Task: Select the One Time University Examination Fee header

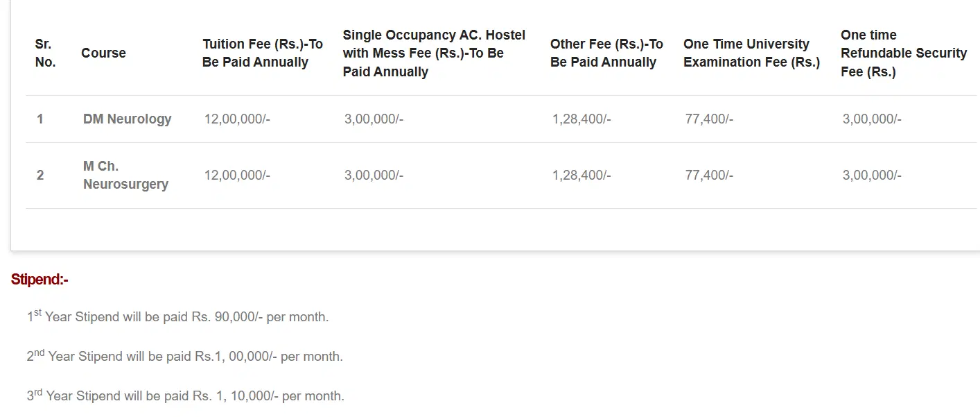Action: [751, 53]
